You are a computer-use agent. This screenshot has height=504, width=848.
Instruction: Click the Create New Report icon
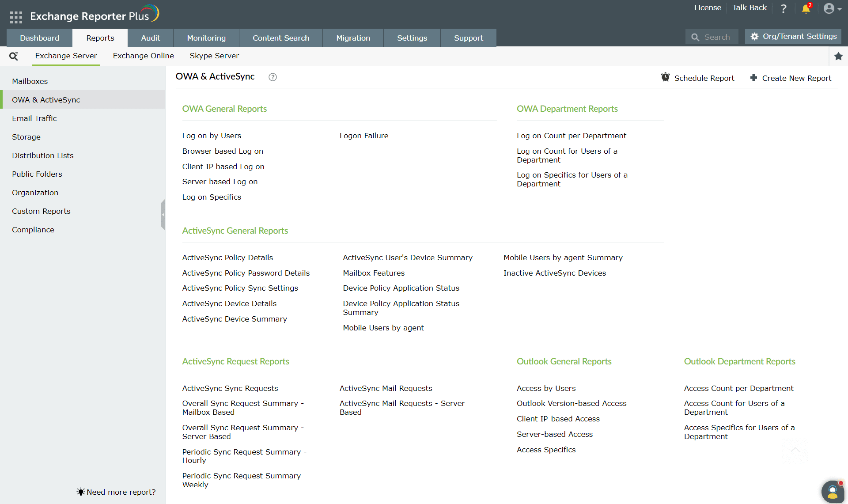point(754,77)
